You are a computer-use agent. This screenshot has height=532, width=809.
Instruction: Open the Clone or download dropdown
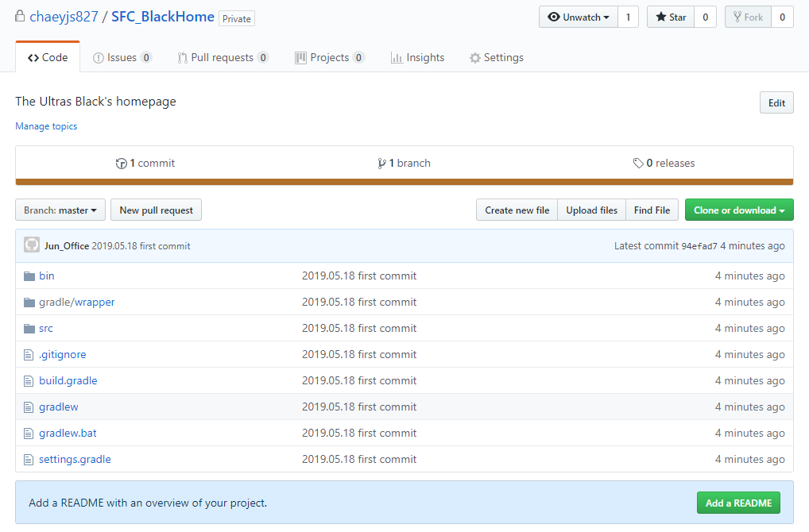click(739, 210)
